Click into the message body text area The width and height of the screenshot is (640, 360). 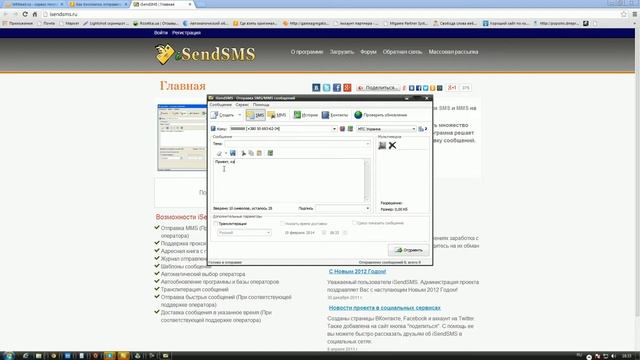[x=288, y=180]
